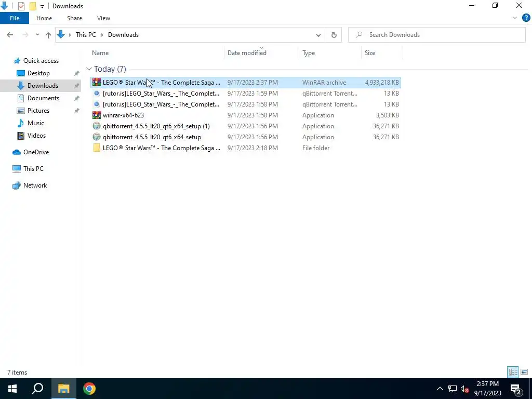Sort by Date modified column header
The width and height of the screenshot is (532, 399).
coord(247,53)
